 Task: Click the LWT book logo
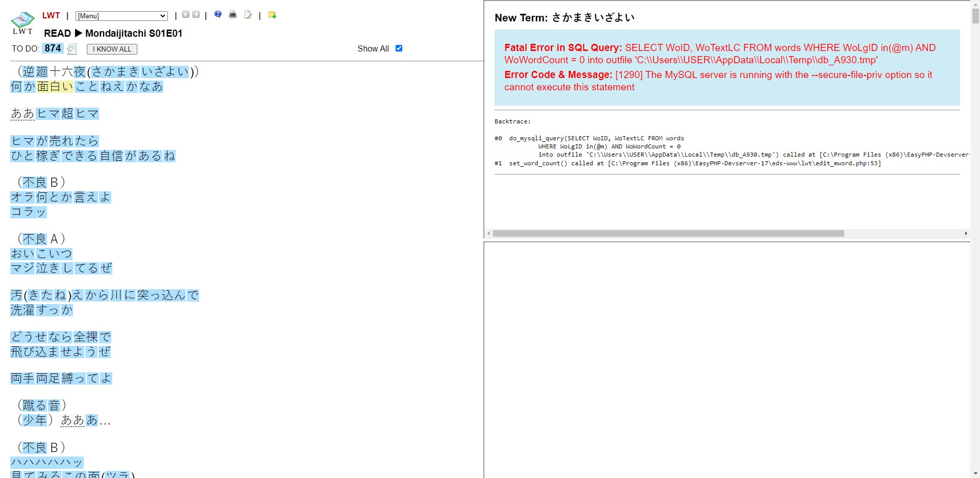pyautogui.click(x=22, y=23)
